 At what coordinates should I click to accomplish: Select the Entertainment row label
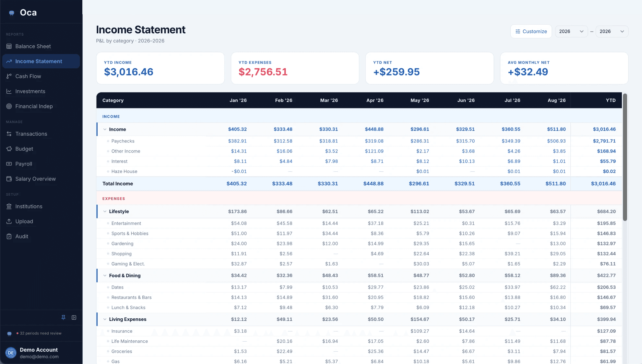[126, 223]
